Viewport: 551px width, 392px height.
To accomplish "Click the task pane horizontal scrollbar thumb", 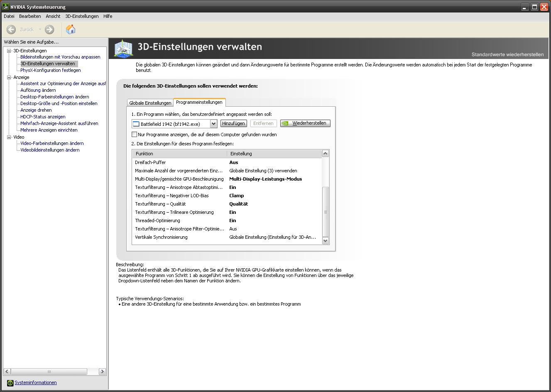I will click(49, 372).
